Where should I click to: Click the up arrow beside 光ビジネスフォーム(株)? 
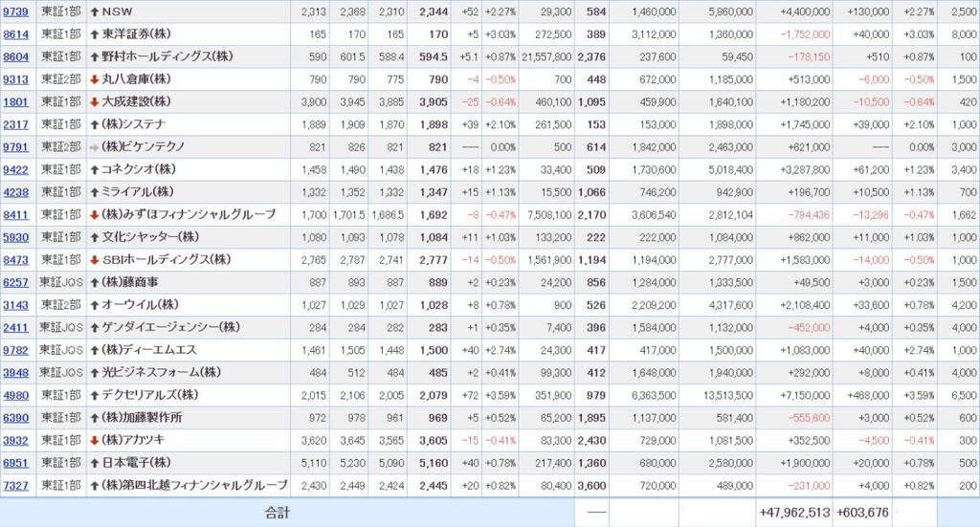pos(95,373)
